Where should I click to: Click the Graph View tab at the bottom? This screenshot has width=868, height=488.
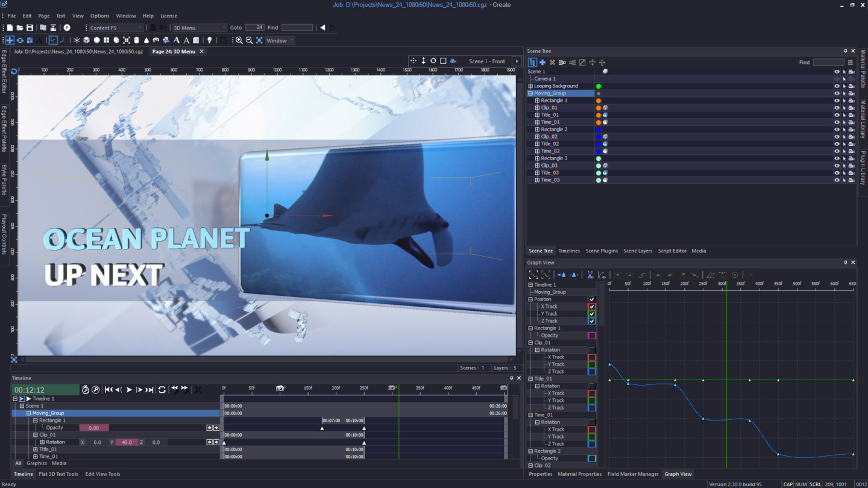678,474
